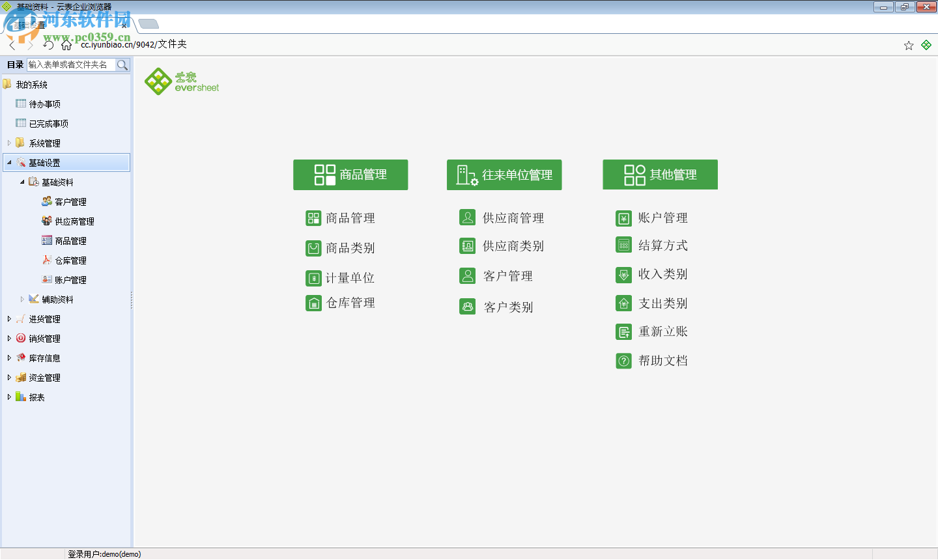Bookmark page with star icon

coord(909,45)
